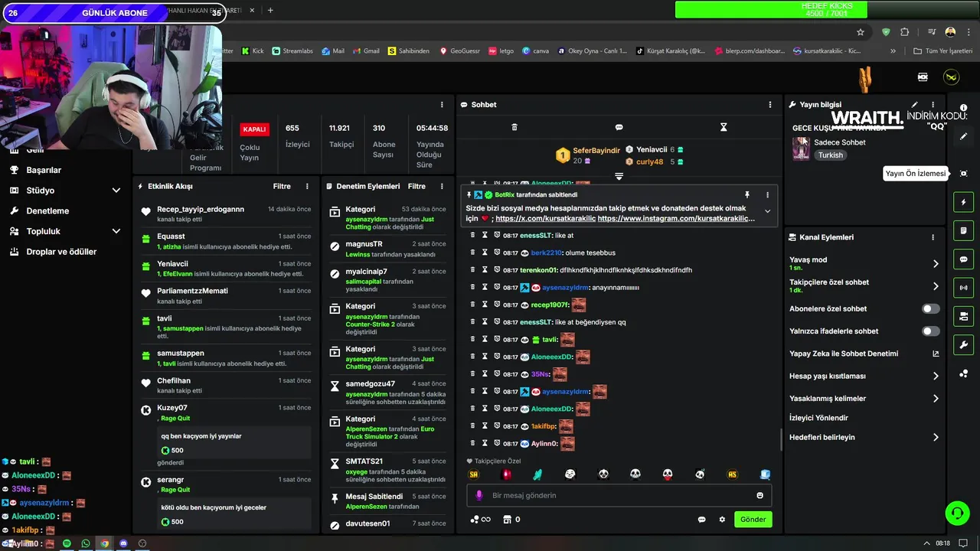The image size is (980, 551).
Task: Collapse the gifter leaderboard arrow
Action: [x=619, y=176]
